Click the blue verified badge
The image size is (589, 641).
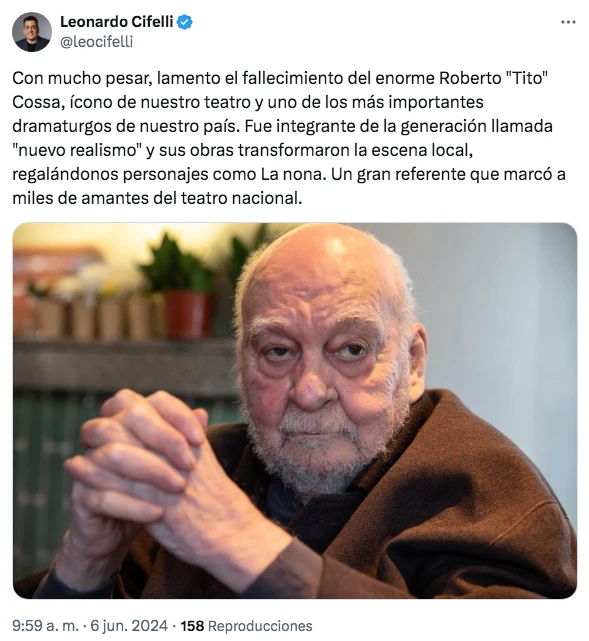pyautogui.click(x=185, y=22)
